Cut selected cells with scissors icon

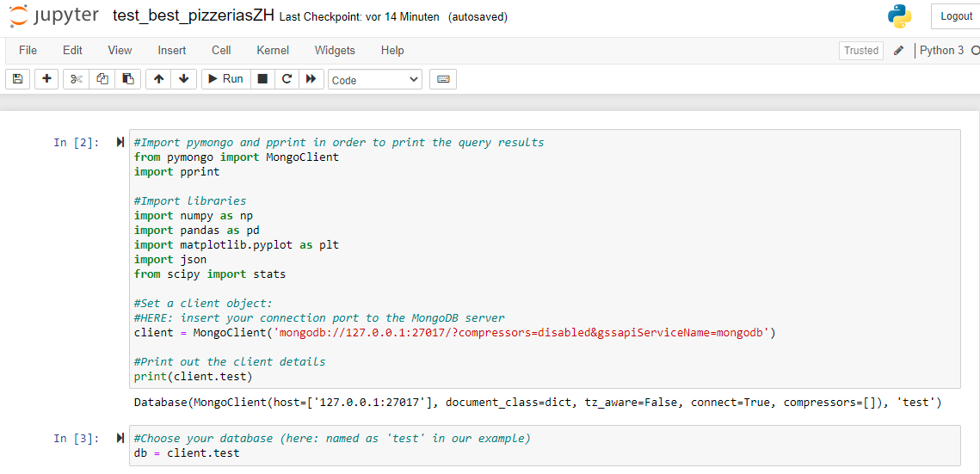click(x=77, y=78)
